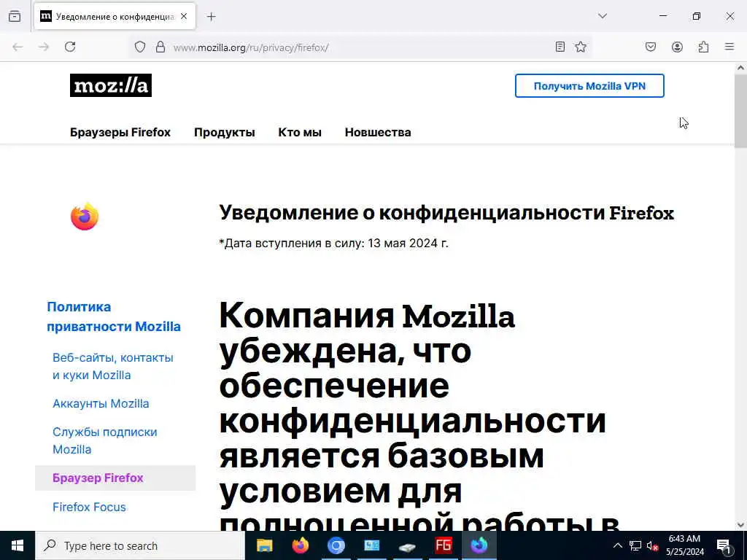747x560 pixels.
Task: Open the Firefox application menu
Action: (729, 47)
